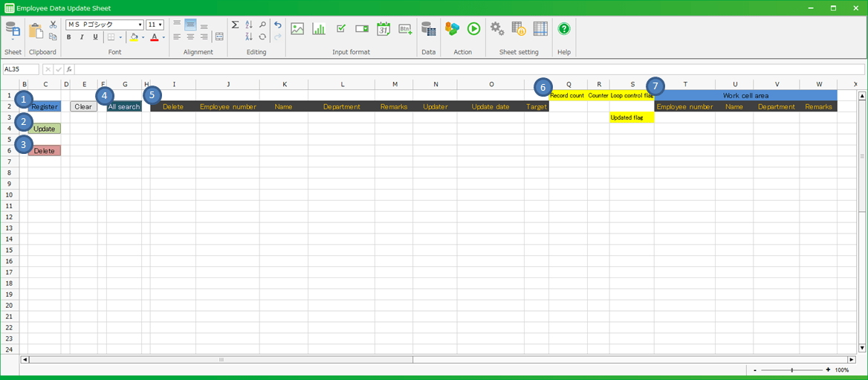This screenshot has height=380, width=868.
Task: Click the merge cells icon
Action: pyautogui.click(x=219, y=37)
